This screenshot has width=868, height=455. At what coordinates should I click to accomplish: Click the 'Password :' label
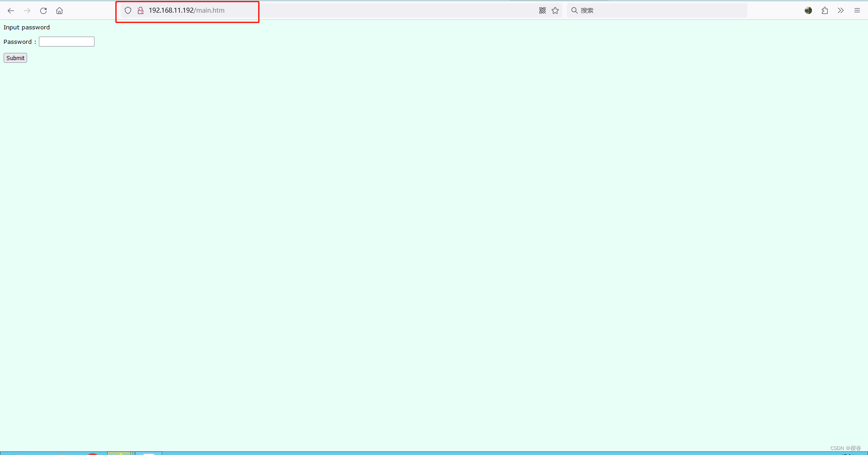pyautogui.click(x=20, y=42)
